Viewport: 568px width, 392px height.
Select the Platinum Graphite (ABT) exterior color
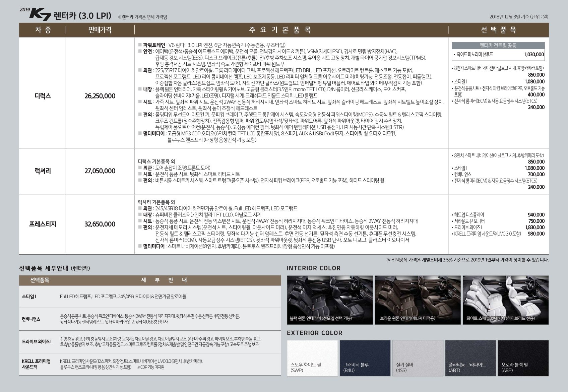(x=470, y=358)
